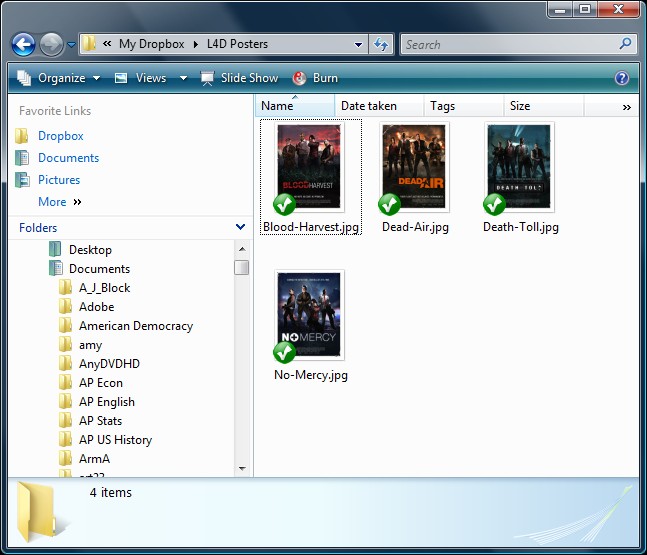
Task: Click the folder tree scroll up arrow
Action: [x=242, y=249]
